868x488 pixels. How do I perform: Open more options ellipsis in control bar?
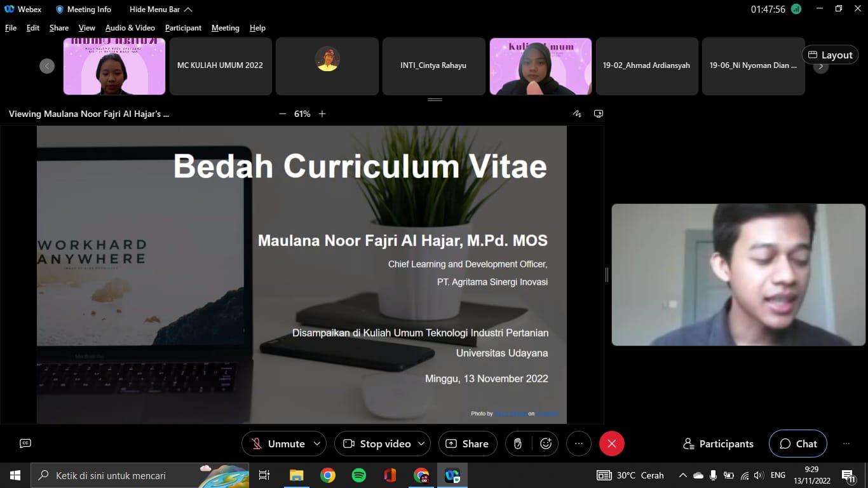[x=578, y=444]
